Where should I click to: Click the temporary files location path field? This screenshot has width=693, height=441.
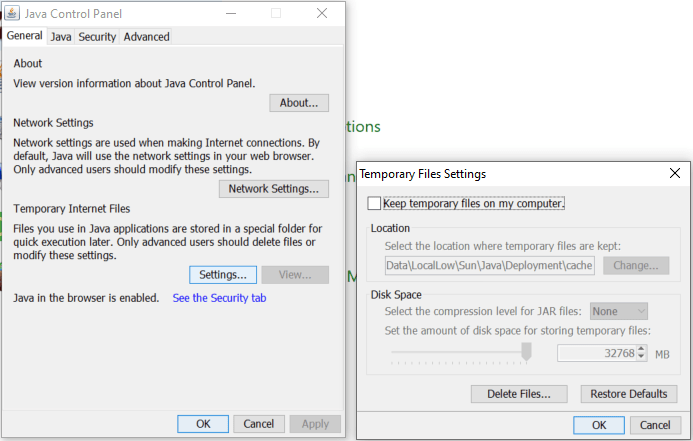click(x=489, y=266)
